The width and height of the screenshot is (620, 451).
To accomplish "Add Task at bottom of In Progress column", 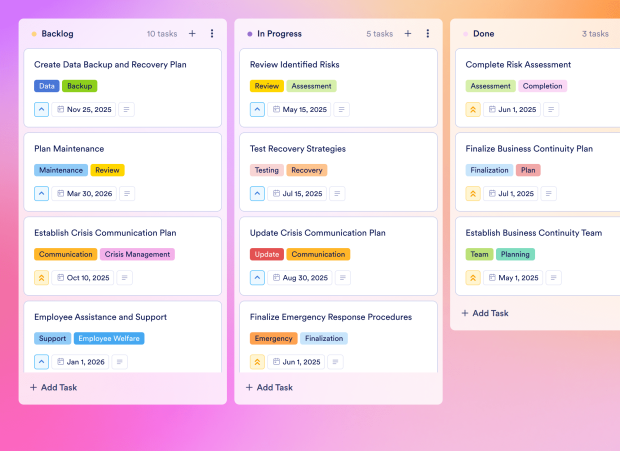I will [x=269, y=387].
